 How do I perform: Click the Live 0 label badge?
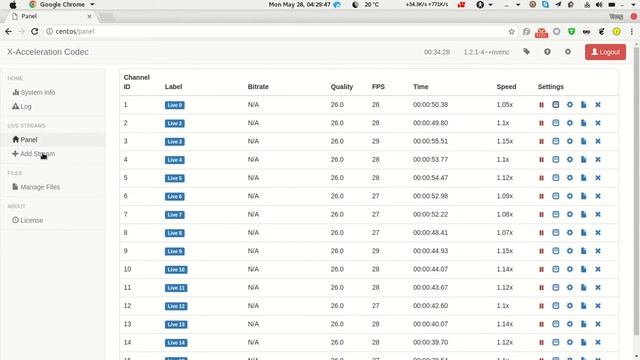pos(175,105)
